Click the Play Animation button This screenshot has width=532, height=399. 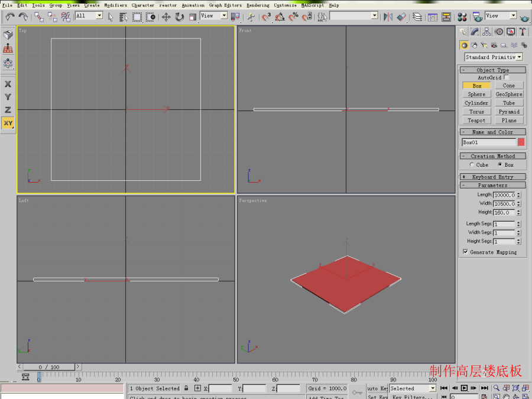click(464, 388)
